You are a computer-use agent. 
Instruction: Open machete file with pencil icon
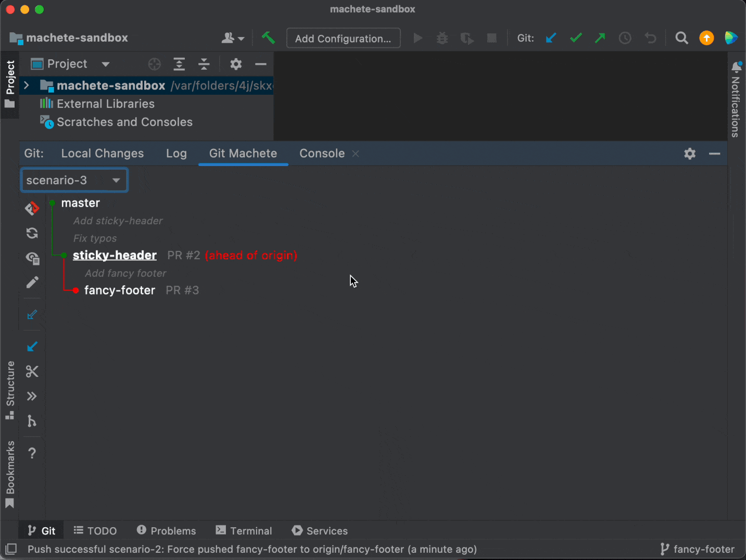click(x=32, y=282)
